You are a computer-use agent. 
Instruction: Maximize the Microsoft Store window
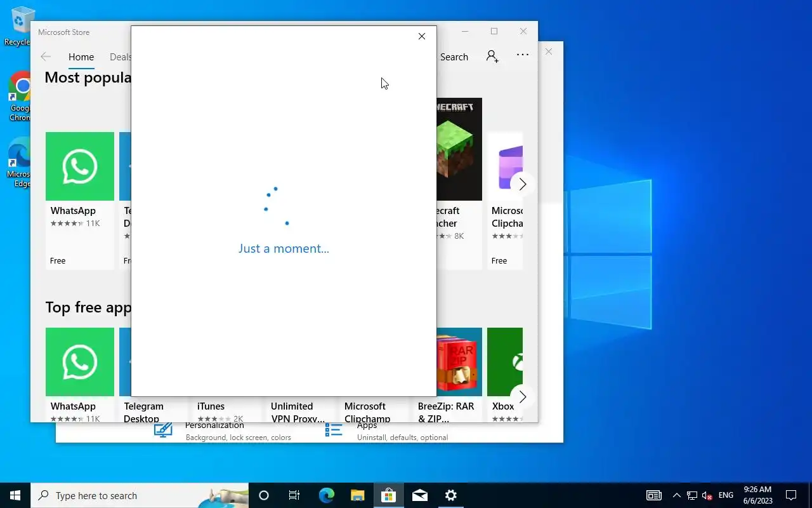494,31
